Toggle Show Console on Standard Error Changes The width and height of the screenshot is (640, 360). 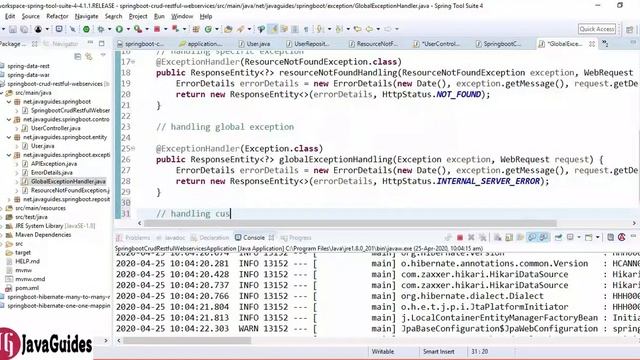coord(544,238)
